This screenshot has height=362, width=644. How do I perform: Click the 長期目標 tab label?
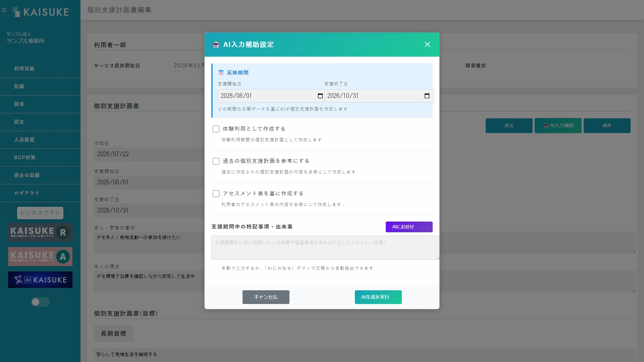point(114,334)
